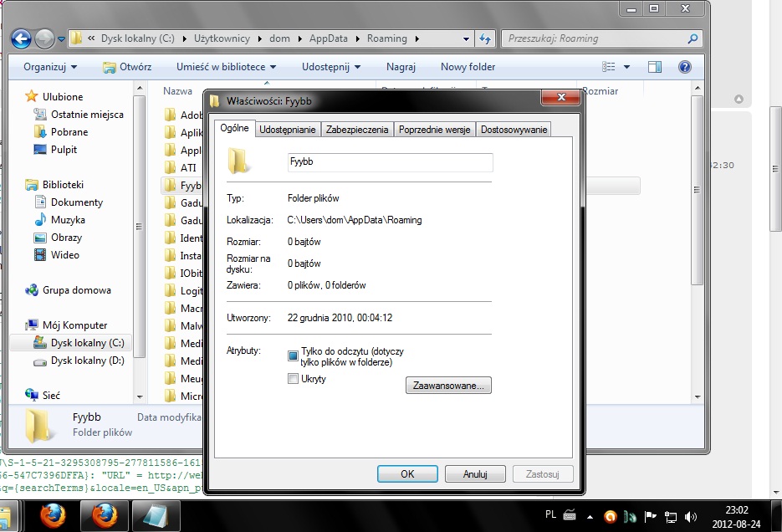This screenshot has width=782, height=532.
Task: Open the Organizuj dropdown menu
Action: pos(50,67)
